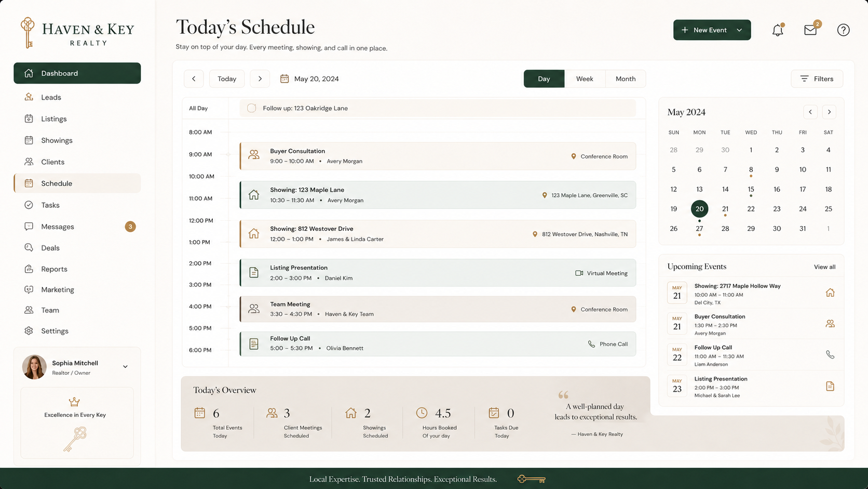The height and width of the screenshot is (489, 868).
Task: Select May 8 in the mini calendar
Action: (751, 169)
